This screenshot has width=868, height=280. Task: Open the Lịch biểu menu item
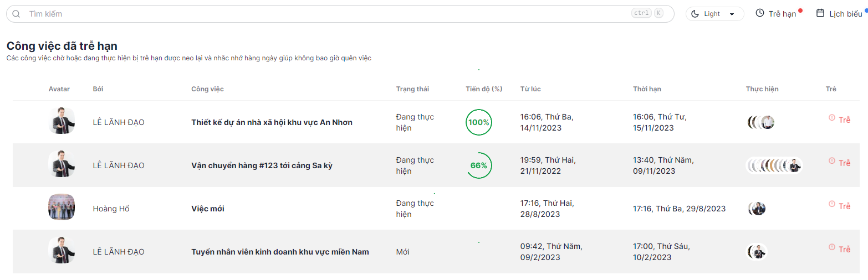[x=845, y=14]
